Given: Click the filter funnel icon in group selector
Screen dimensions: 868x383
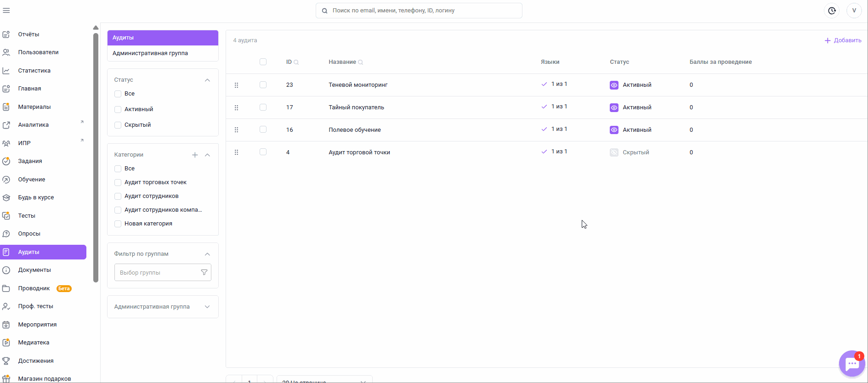Looking at the screenshot, I should tap(204, 272).
